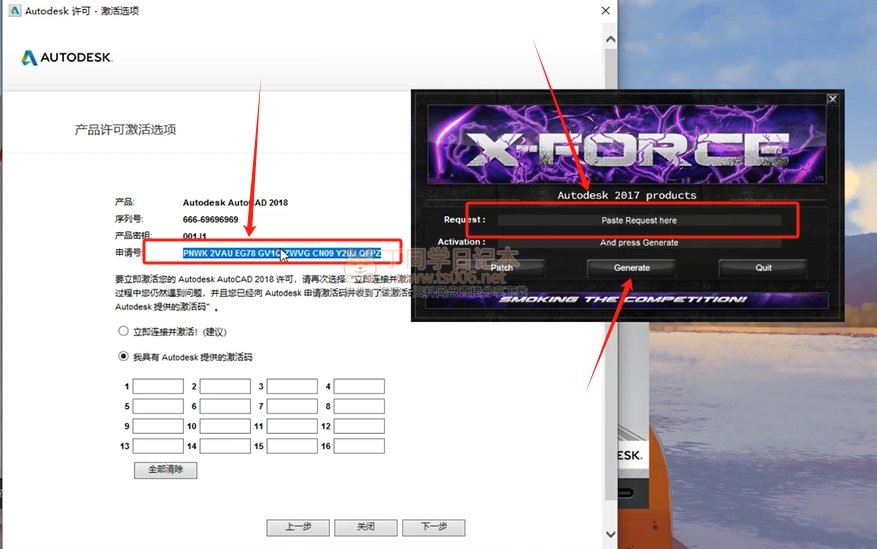The height and width of the screenshot is (549, 877).
Task: Proceed with the '下一步' next button
Action: click(x=433, y=527)
